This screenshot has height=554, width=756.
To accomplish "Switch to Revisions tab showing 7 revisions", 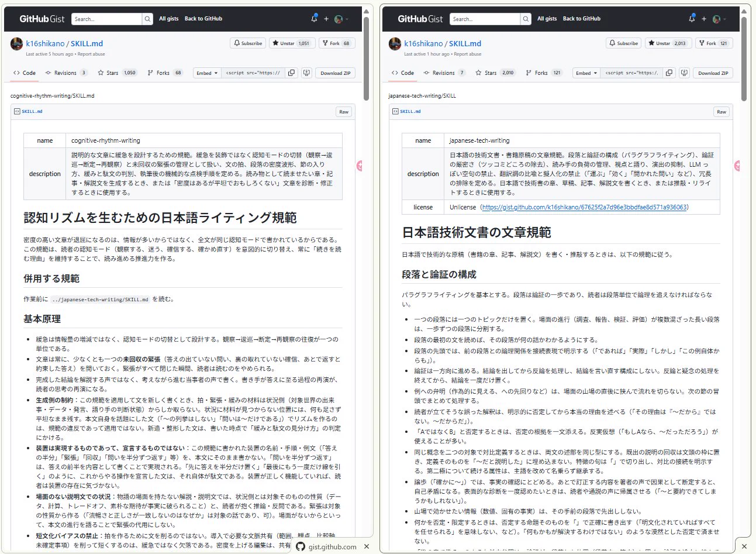I will 444,73.
